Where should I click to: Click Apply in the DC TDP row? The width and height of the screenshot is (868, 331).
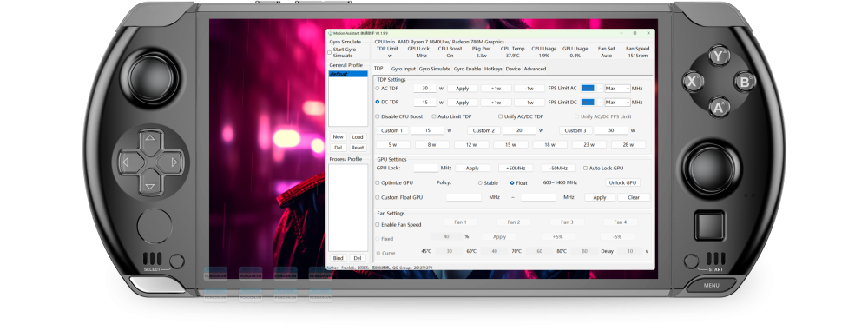463,103
